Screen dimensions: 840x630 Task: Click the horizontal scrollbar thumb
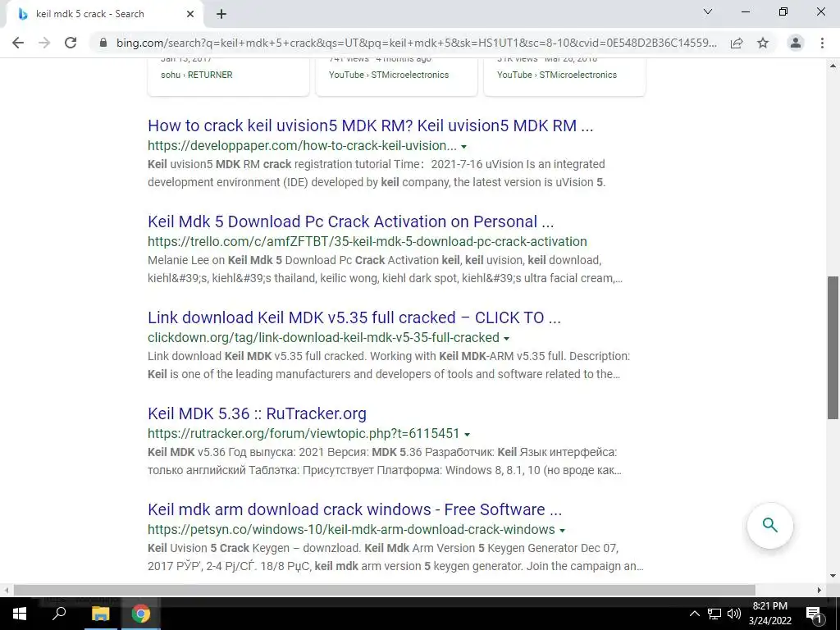[384, 590]
